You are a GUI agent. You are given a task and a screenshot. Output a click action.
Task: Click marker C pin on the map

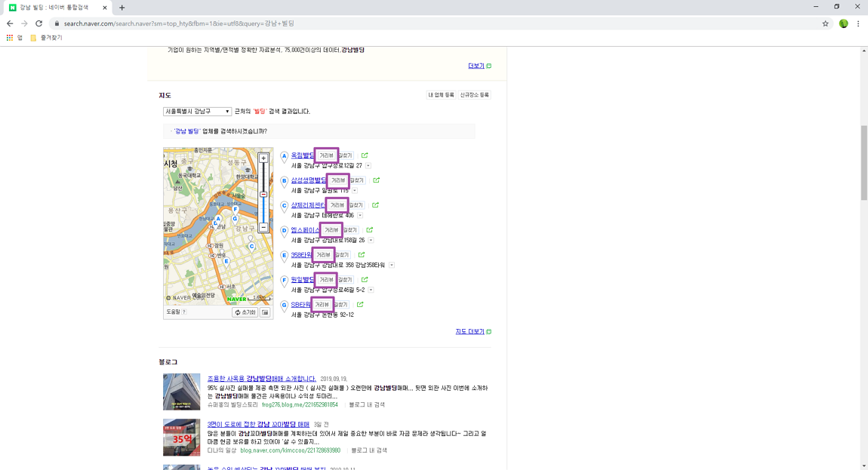(x=251, y=247)
